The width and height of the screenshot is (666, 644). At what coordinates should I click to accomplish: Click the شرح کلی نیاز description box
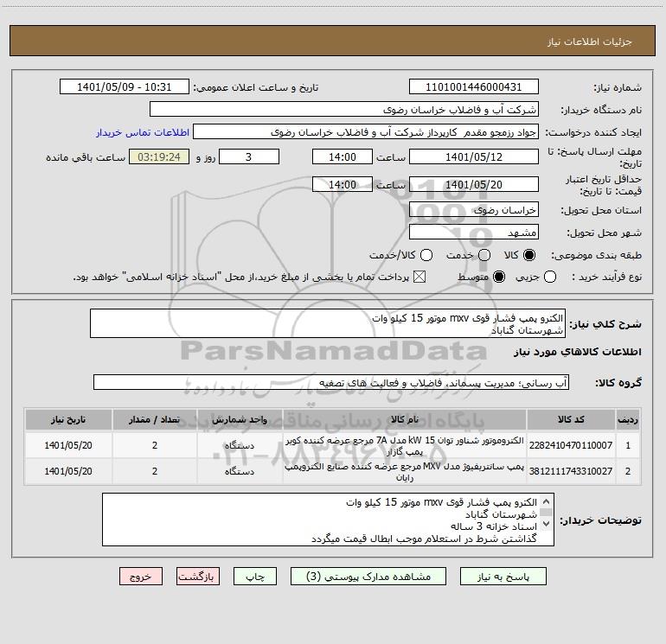coord(328,323)
